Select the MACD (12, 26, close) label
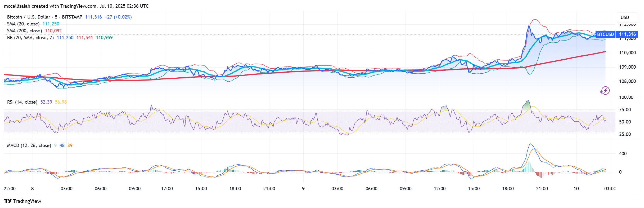Image resolution: width=644 pixels, height=208 pixels. click(x=29, y=145)
